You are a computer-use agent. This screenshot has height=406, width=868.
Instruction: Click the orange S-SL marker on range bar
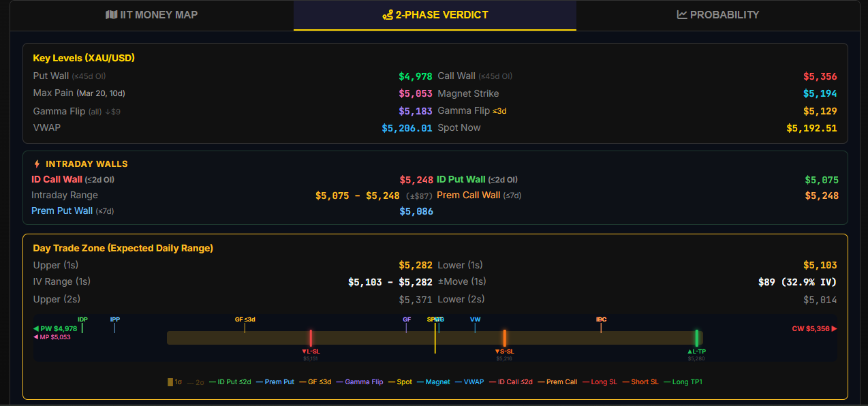(x=504, y=338)
